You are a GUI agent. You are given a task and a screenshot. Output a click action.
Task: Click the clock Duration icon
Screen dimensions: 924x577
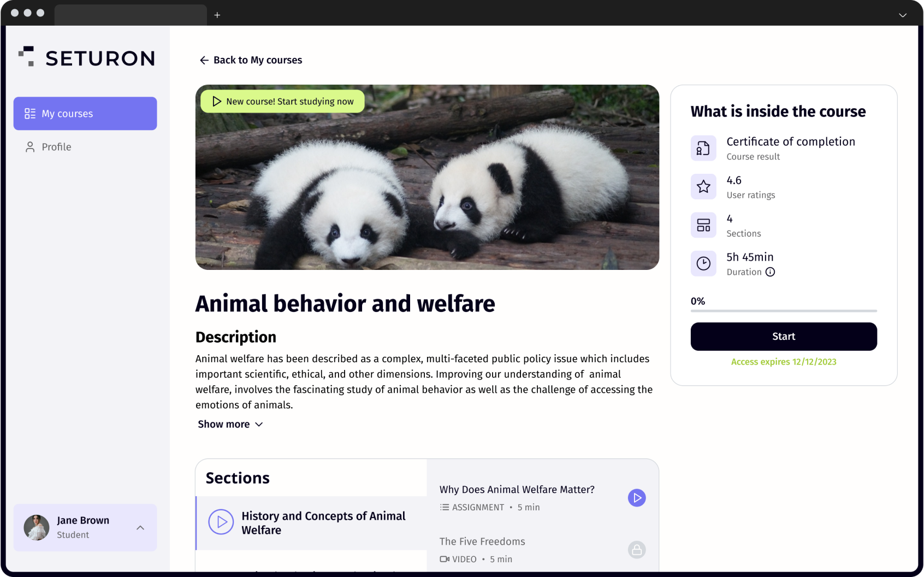(703, 263)
